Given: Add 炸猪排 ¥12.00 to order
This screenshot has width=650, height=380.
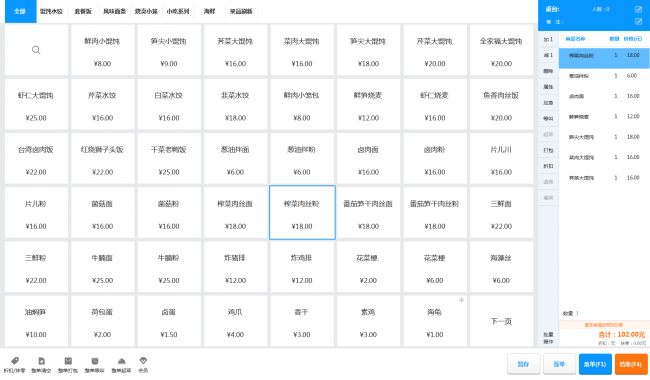Looking at the screenshot, I should point(235,267).
